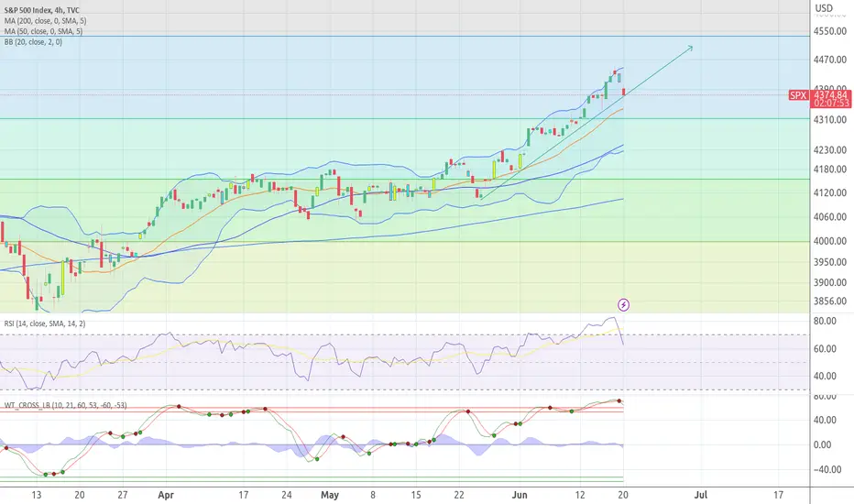Click the 4120.00 price axis label
This screenshot has width=854, height=504.
[829, 192]
